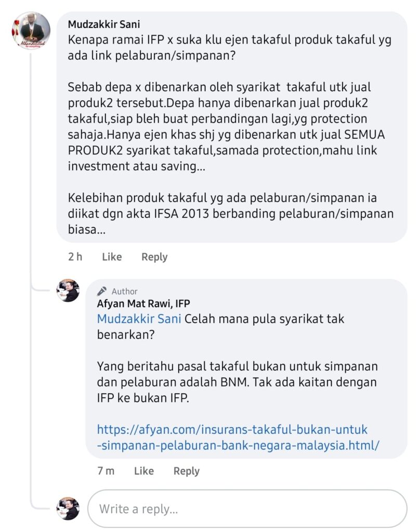Image resolution: width=419 pixels, height=532 pixels.
Task: Click the avatar beside Write a reply
Action: [68, 509]
